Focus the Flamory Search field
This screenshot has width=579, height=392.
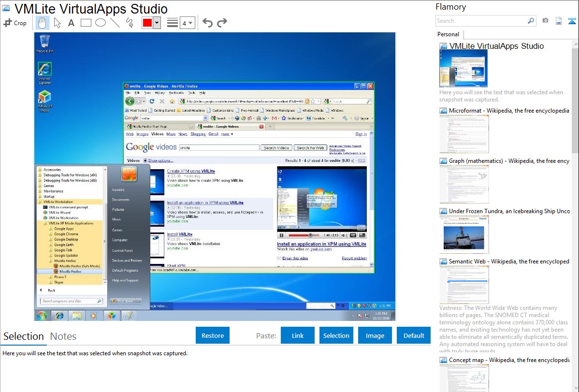pos(481,21)
